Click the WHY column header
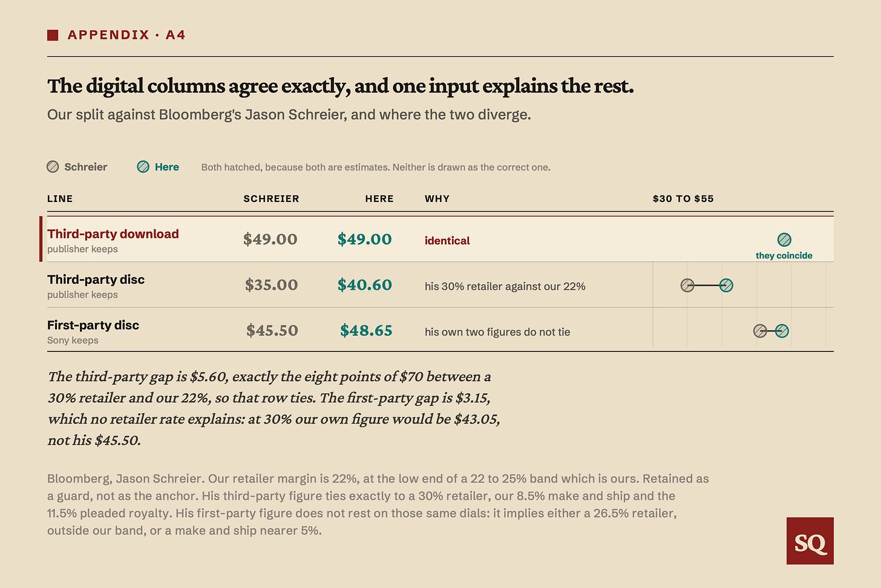Viewport: 881px width, 588px height. [x=437, y=198]
